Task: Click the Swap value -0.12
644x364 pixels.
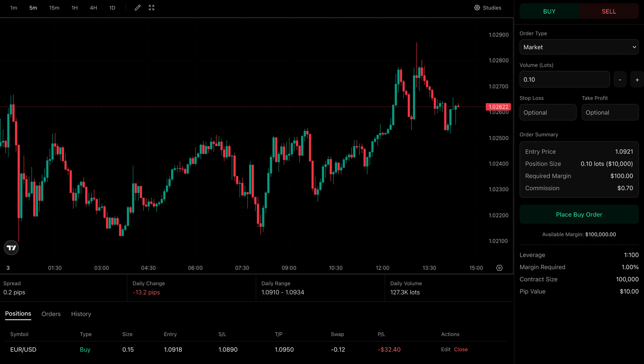Action: pos(338,350)
